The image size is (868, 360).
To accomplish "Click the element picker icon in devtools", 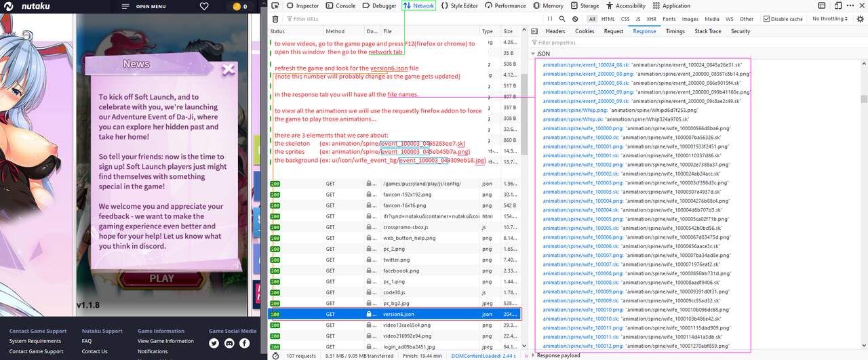I will point(275,5).
